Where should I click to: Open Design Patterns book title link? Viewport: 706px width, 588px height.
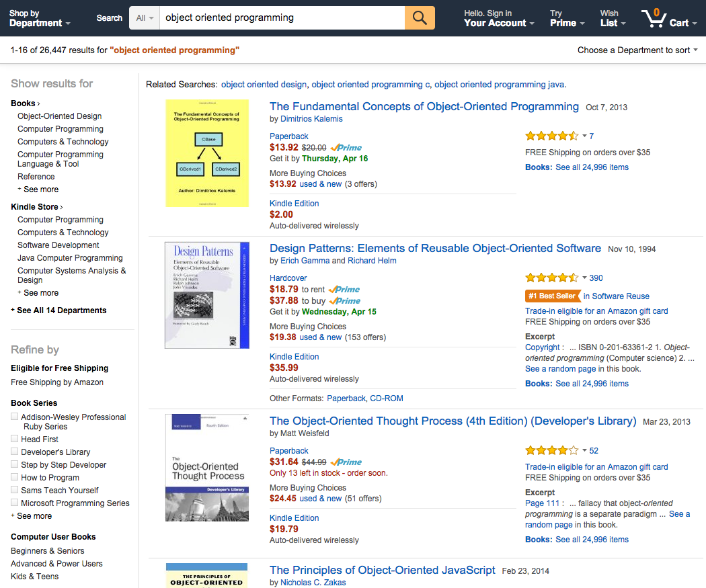click(435, 249)
